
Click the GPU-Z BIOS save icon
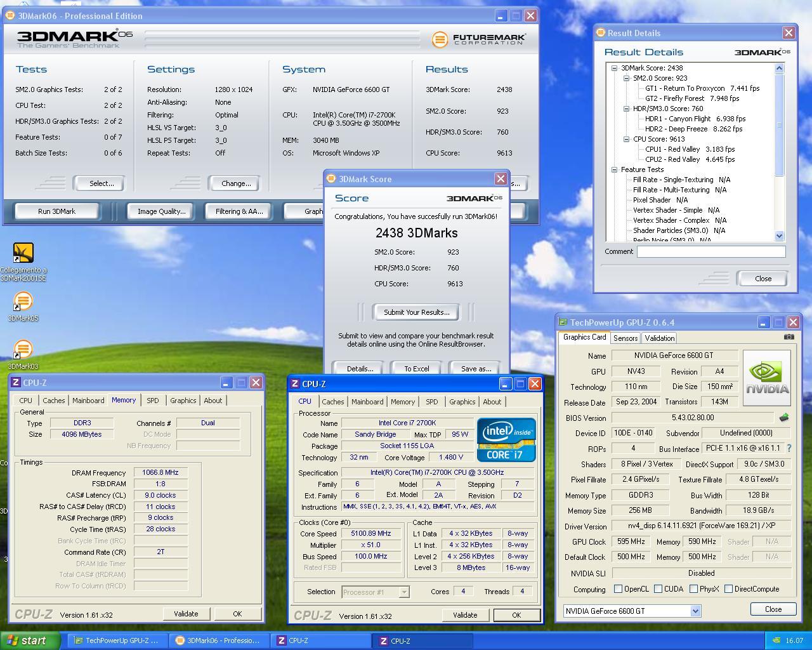click(784, 417)
